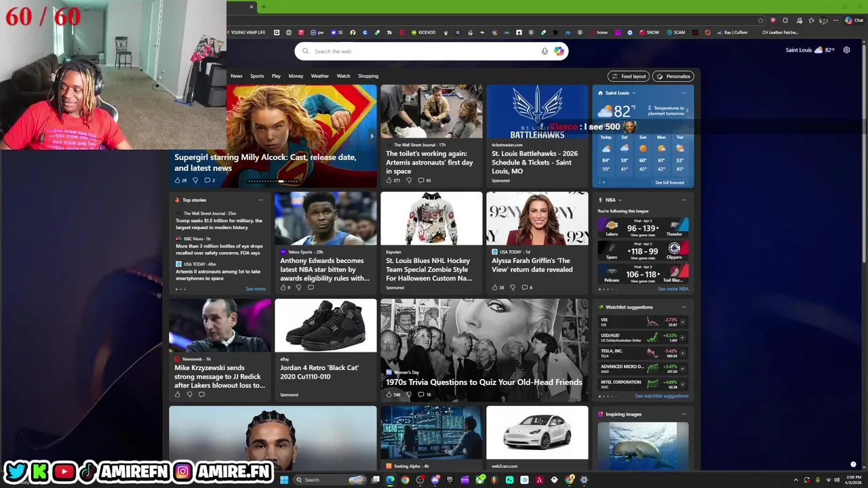The height and width of the screenshot is (488, 868).
Task: Open Inspiring images more options menu
Action: click(684, 414)
